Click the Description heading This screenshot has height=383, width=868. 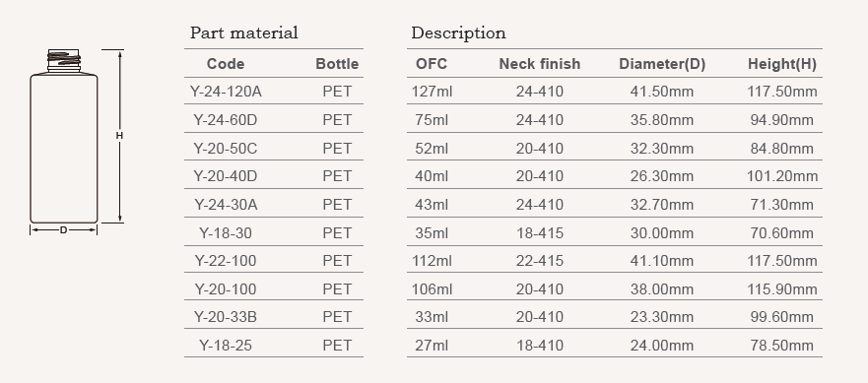pos(458,33)
